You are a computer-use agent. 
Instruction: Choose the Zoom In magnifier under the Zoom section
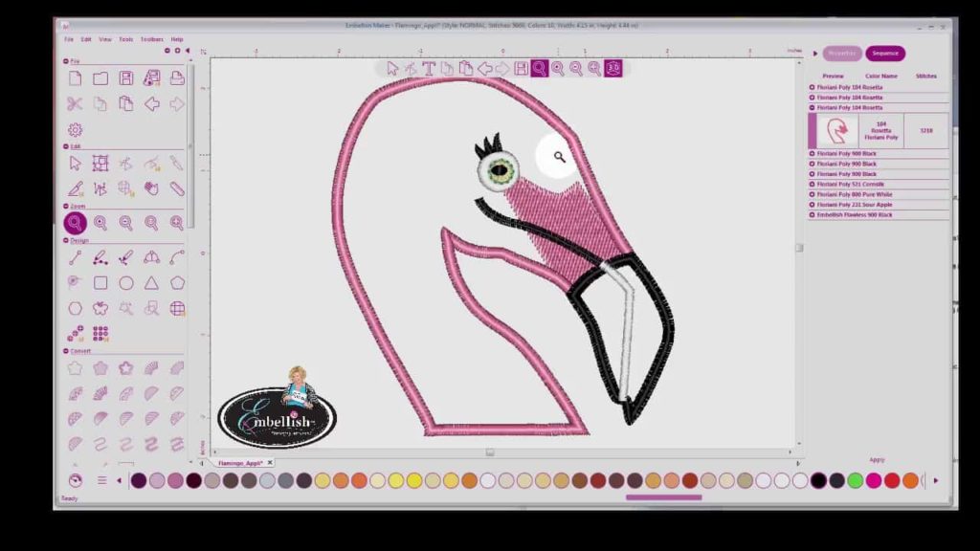175,221
